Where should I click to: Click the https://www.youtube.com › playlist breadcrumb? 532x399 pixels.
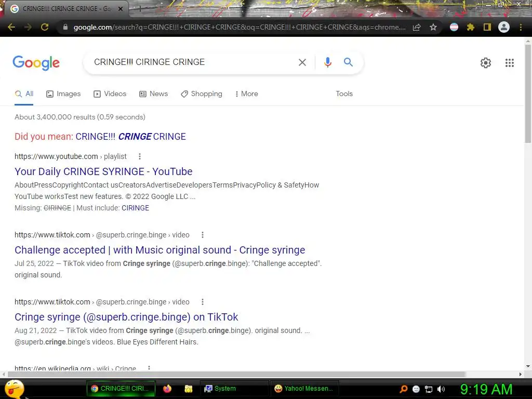(71, 156)
